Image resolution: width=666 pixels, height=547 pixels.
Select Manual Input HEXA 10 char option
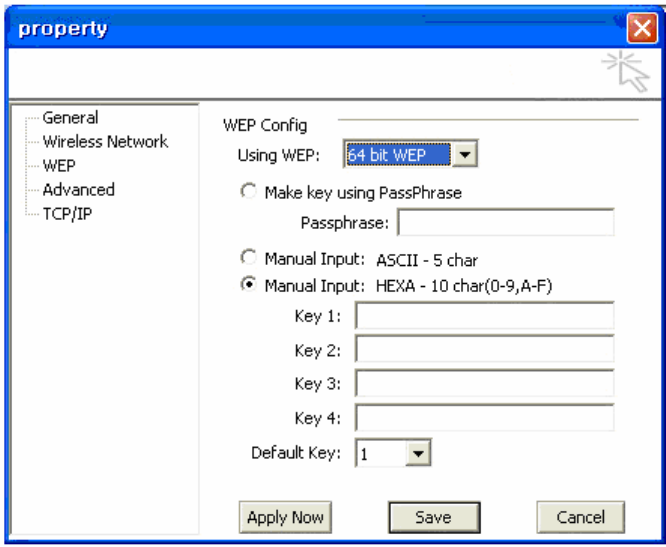click(x=248, y=284)
